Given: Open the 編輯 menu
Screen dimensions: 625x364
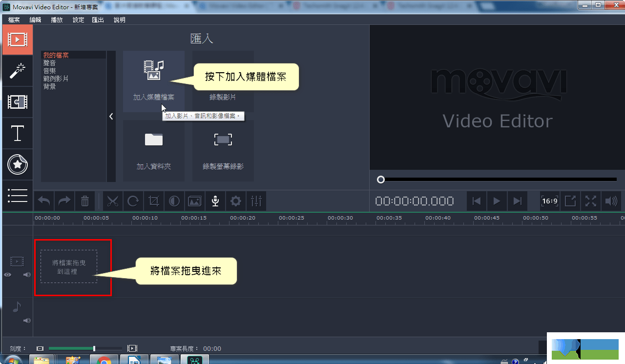Looking at the screenshot, I should coord(36,20).
